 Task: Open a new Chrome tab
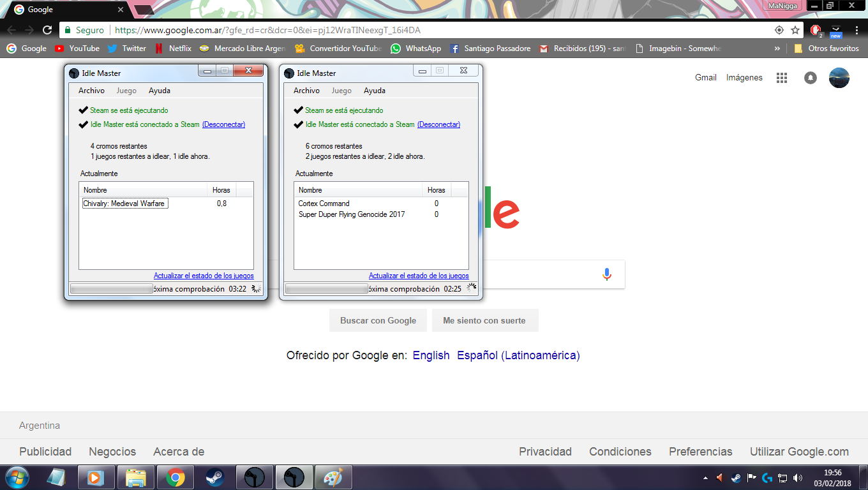click(144, 10)
